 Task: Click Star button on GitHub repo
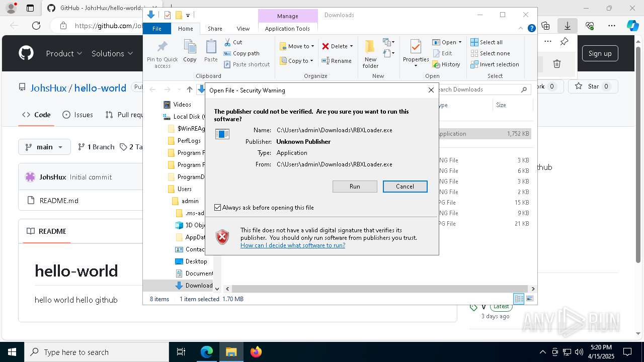[593, 86]
